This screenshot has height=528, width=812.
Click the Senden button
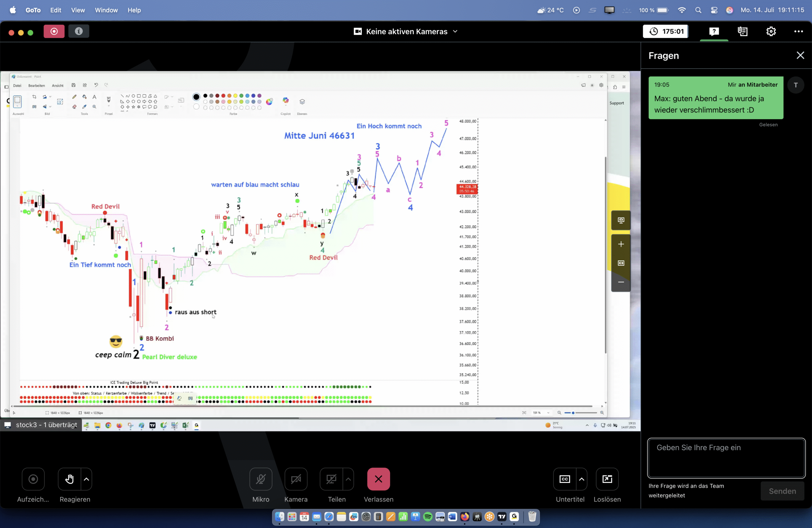click(782, 491)
